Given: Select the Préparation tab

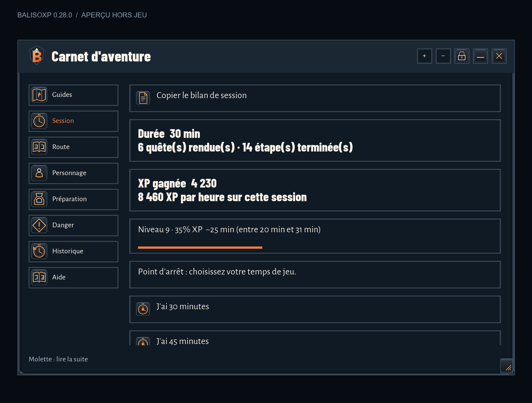Looking at the screenshot, I should (73, 199).
